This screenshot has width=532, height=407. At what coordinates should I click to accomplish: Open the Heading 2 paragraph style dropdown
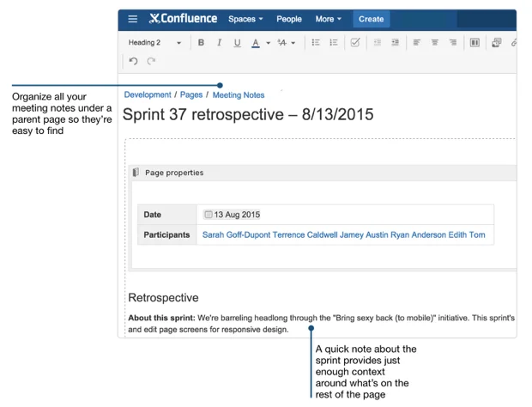(x=154, y=42)
